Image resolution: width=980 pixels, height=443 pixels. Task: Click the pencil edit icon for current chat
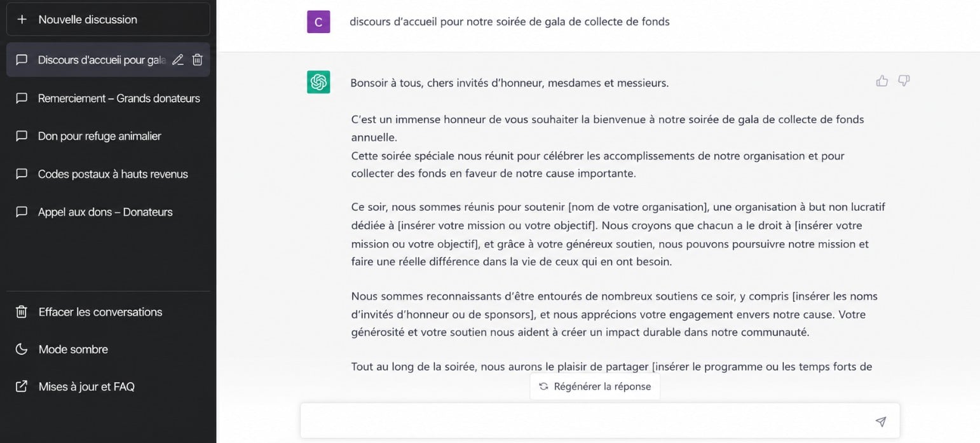pos(178,60)
